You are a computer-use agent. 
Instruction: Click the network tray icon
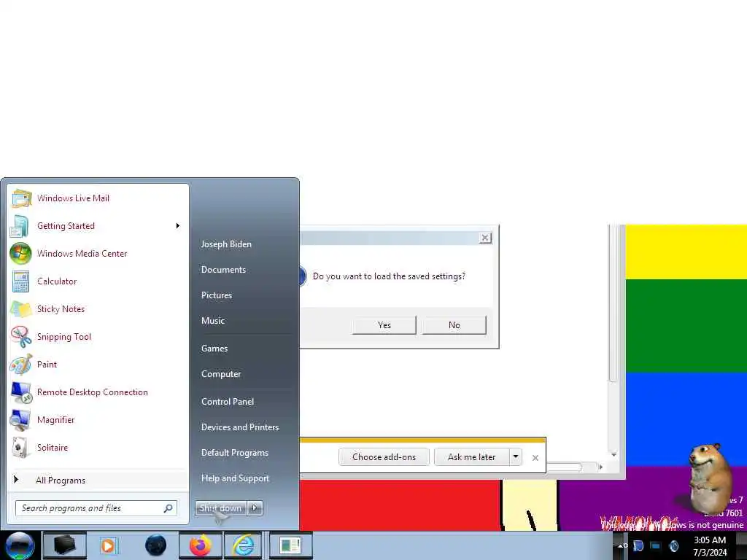tap(656, 545)
